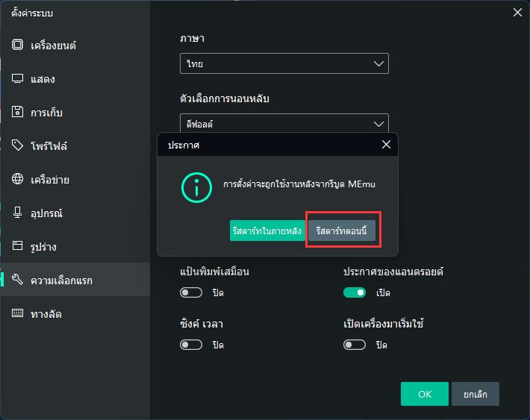Click the รูปร่าง appearance window icon
530x420 pixels.
click(x=18, y=246)
